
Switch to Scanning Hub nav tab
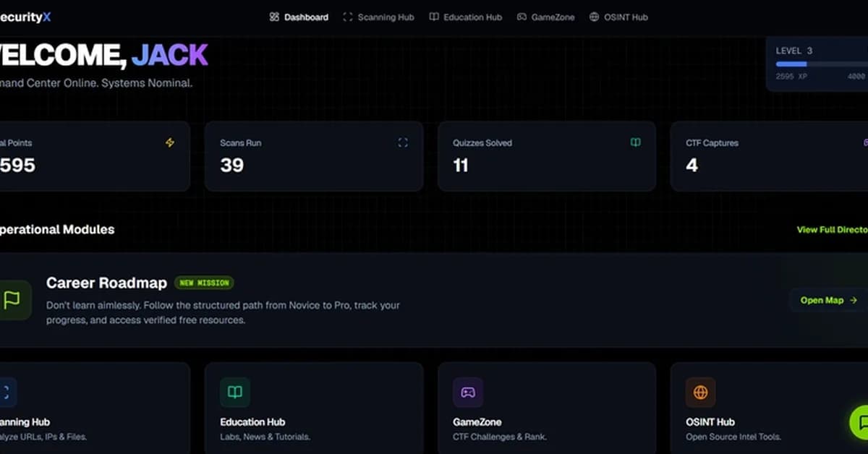coord(378,17)
